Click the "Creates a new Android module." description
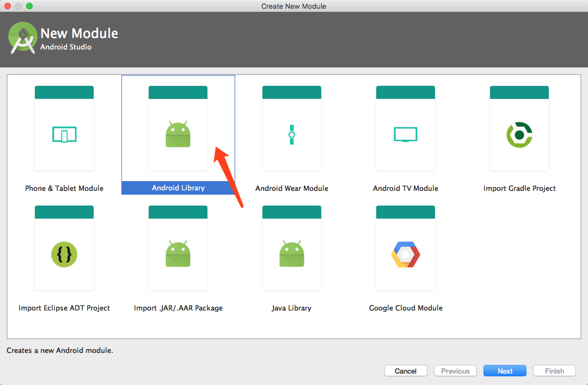The height and width of the screenshot is (385, 588). click(60, 351)
